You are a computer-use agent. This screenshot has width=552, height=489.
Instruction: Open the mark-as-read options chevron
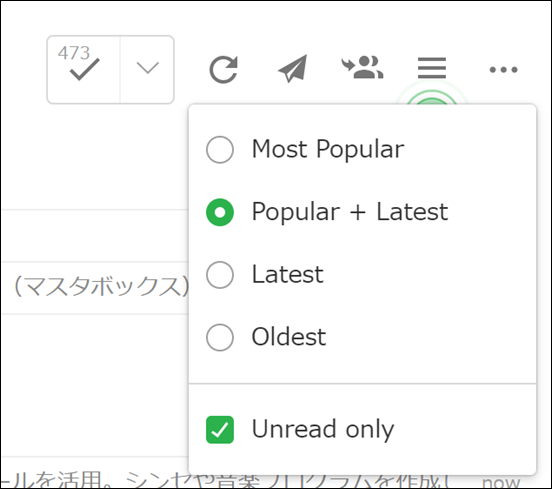(x=147, y=68)
